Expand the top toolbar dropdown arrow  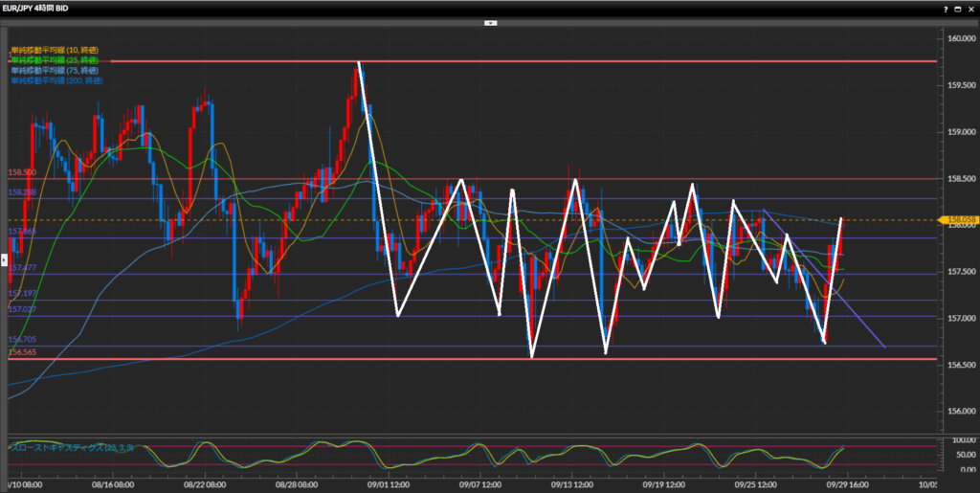point(490,21)
